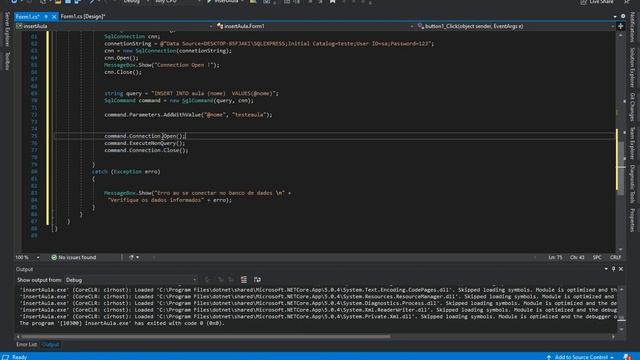Open the Output panel window position dropdown
The height and width of the screenshot is (360, 640).
606,269
